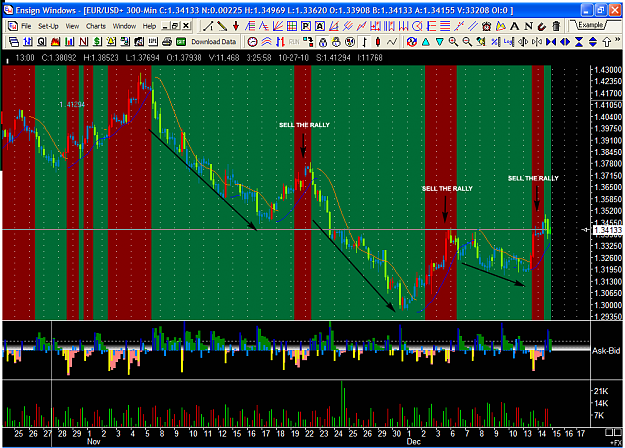Viewport: 625px width, 448px height.
Task: Open the Set-Up menu
Action: coord(48,26)
